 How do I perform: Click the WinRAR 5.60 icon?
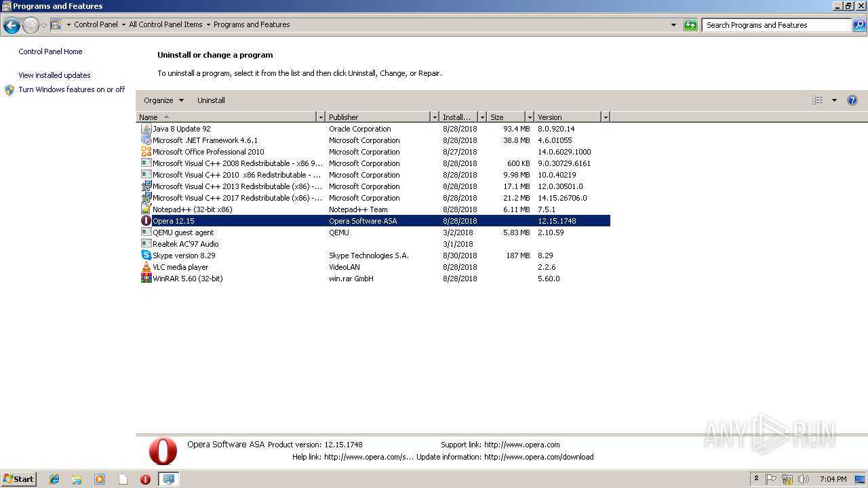[146, 279]
